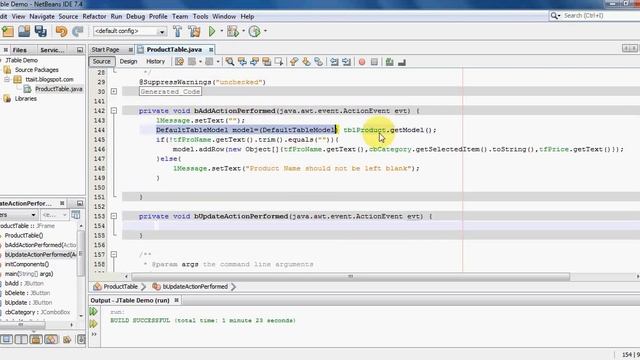Click bUpdateActionPerformed breadcrumb

(195, 287)
